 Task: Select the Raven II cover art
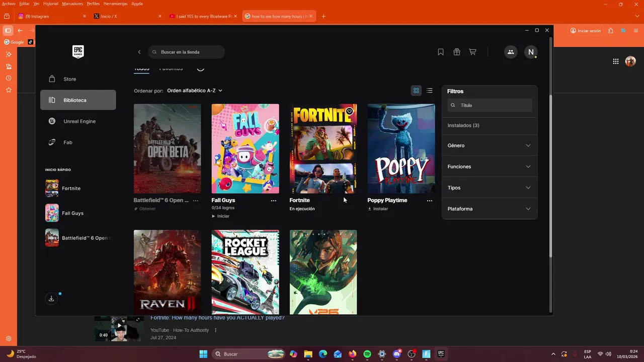168,272
